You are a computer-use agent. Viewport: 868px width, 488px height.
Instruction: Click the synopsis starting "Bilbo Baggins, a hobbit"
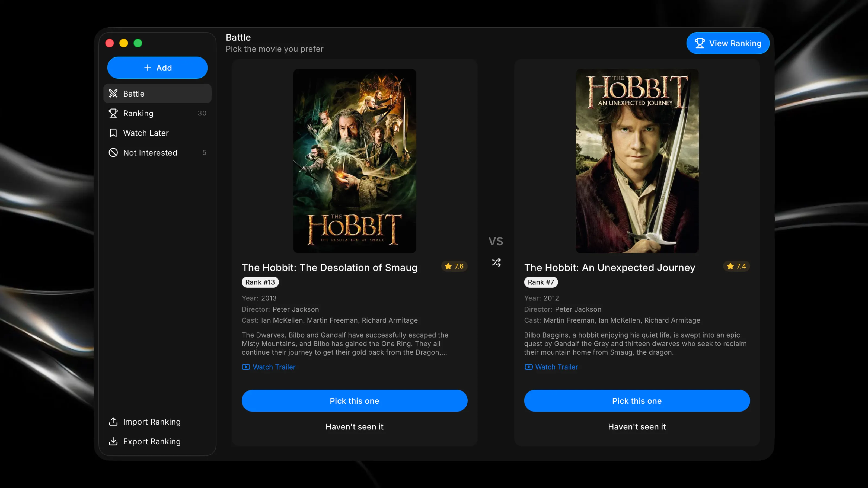pos(636,343)
